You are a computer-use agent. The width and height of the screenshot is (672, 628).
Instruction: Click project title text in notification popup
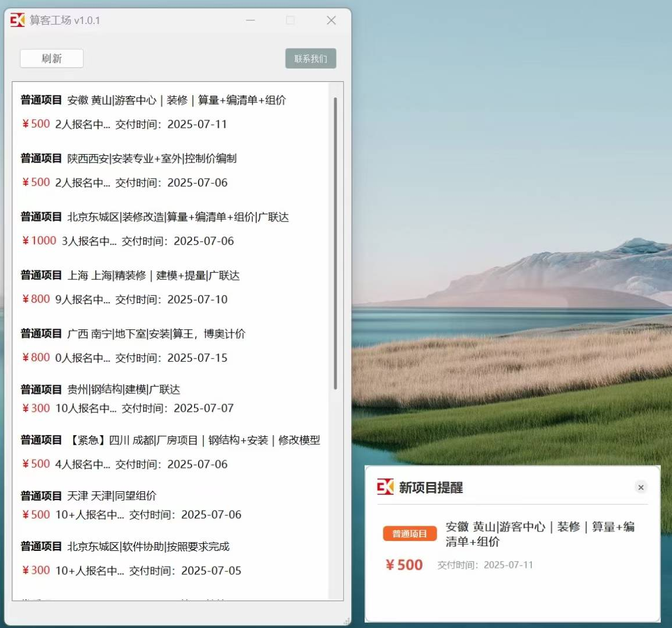pyautogui.click(x=539, y=534)
